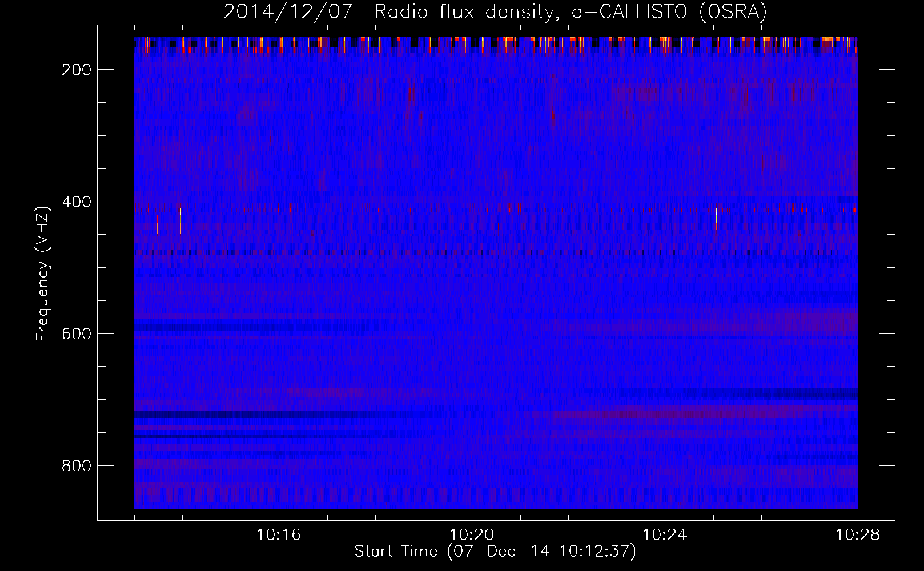Screen dimensions: 924x571
Task: Click the 10:16 time tick label
Action: tap(279, 535)
